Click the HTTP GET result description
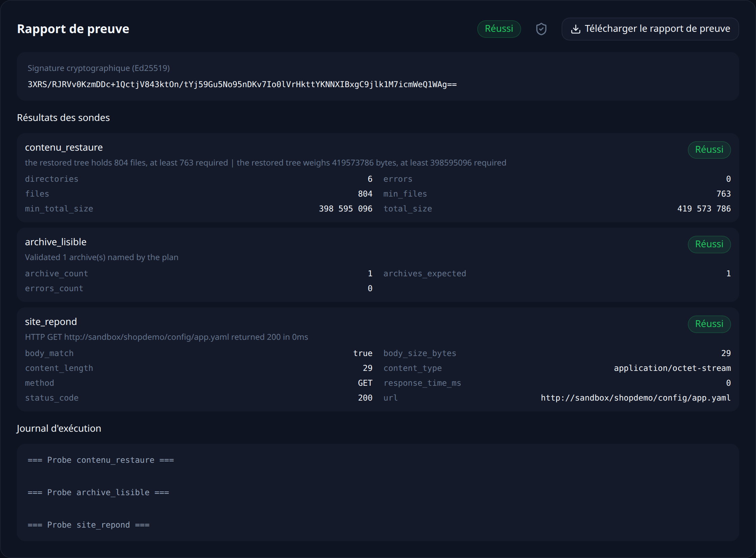 (166, 337)
